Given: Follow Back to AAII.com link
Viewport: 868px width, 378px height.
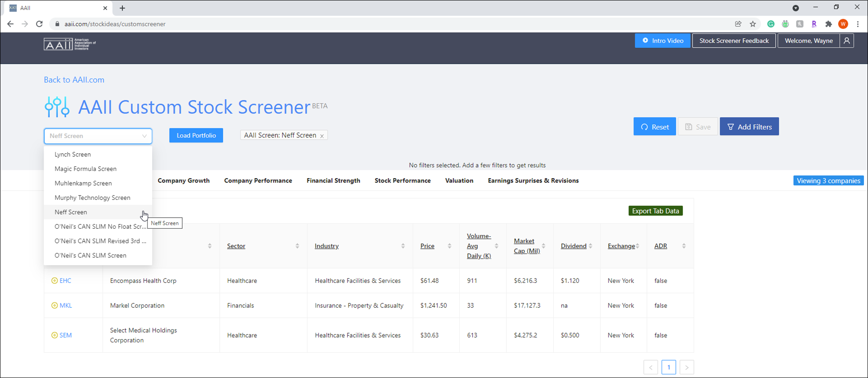Looking at the screenshot, I should (x=74, y=80).
